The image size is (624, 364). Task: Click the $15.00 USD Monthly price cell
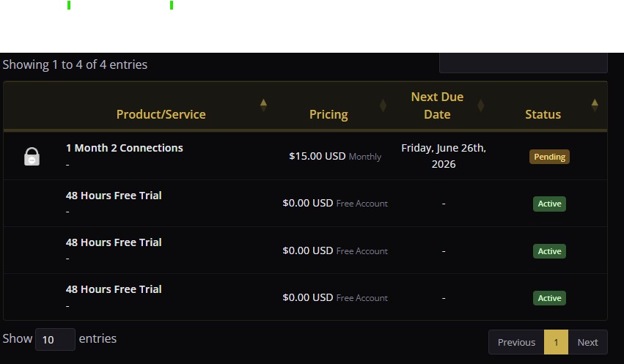(x=335, y=156)
